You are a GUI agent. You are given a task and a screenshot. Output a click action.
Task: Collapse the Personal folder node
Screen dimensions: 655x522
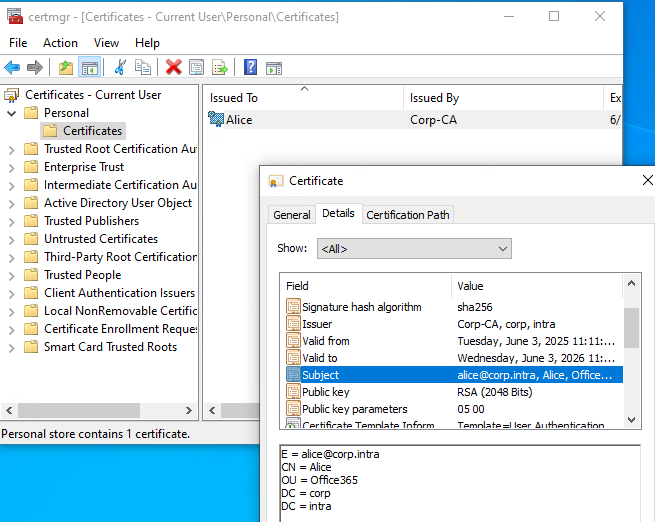(x=11, y=113)
